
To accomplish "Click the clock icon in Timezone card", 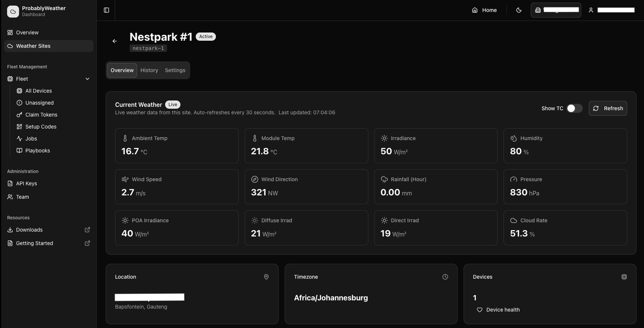I will pos(445,277).
